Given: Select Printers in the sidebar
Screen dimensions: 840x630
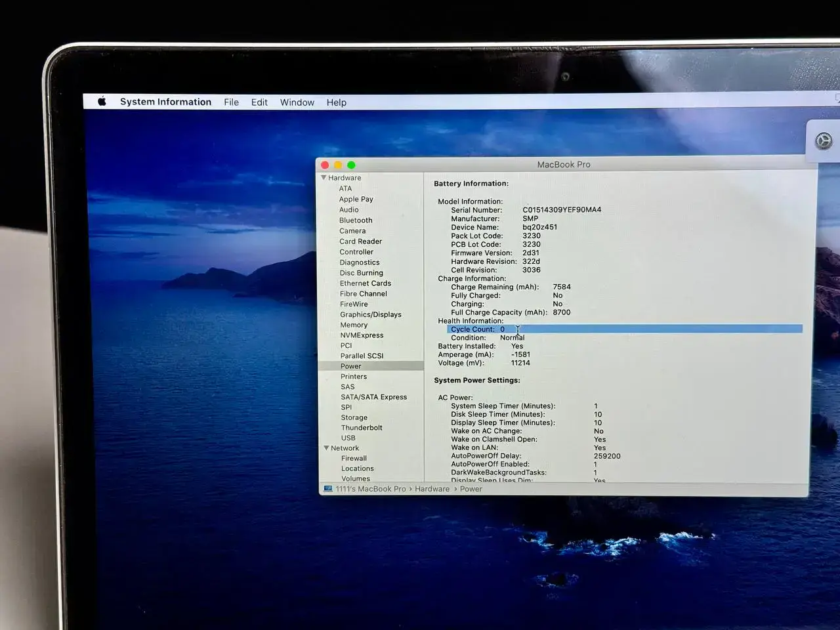Looking at the screenshot, I should click(354, 377).
